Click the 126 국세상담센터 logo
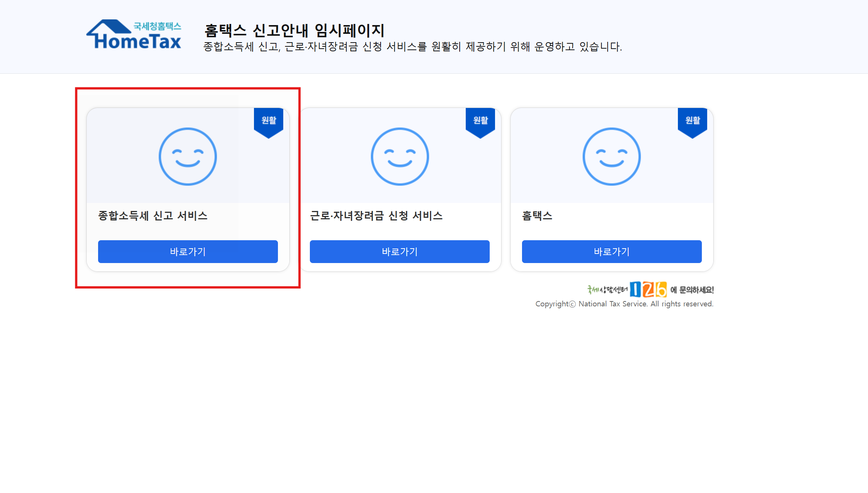Viewport: 868px width, 493px height. (648, 290)
